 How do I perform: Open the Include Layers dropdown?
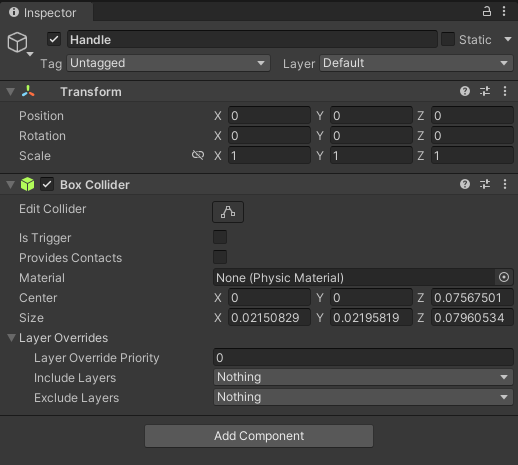coord(363,377)
